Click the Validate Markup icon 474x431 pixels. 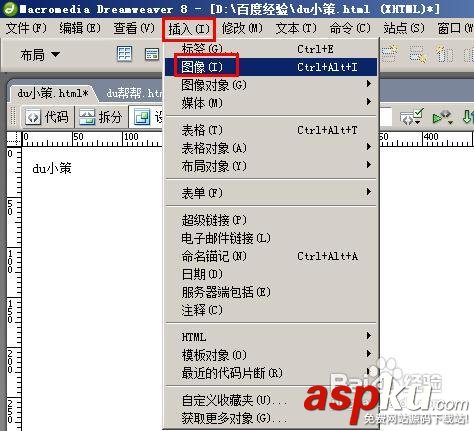412,117
